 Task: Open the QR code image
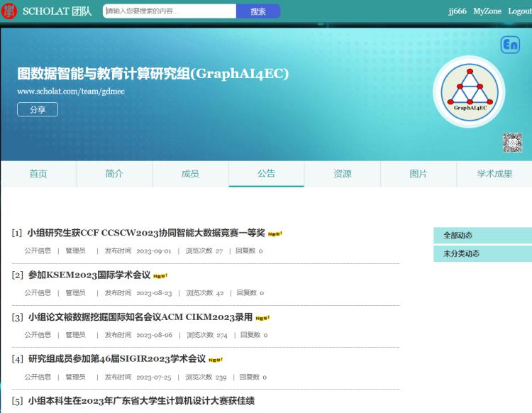click(x=512, y=142)
